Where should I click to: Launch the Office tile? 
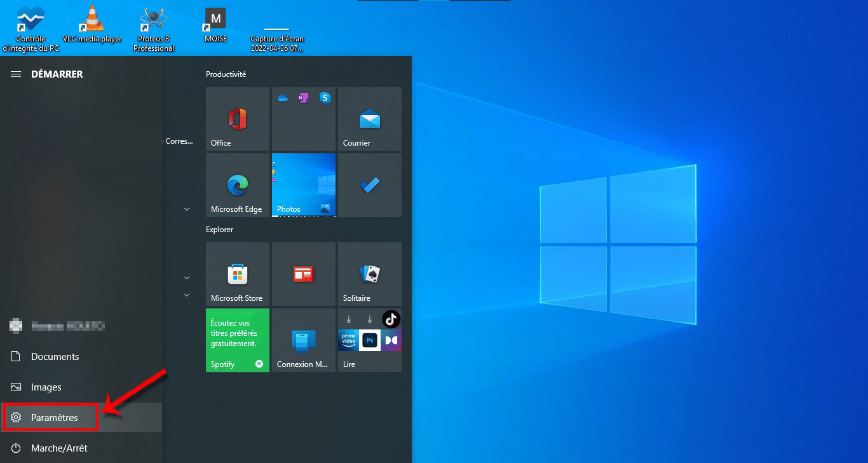(x=238, y=119)
